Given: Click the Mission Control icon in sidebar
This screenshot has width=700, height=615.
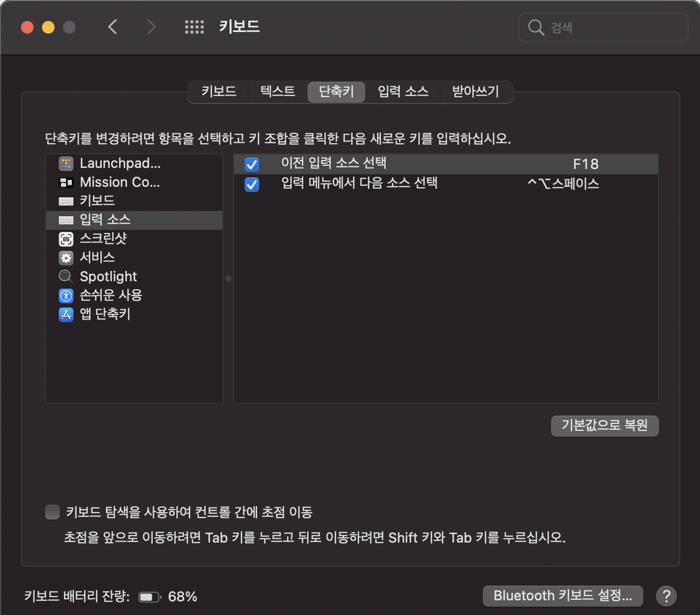Looking at the screenshot, I should click(x=66, y=183).
